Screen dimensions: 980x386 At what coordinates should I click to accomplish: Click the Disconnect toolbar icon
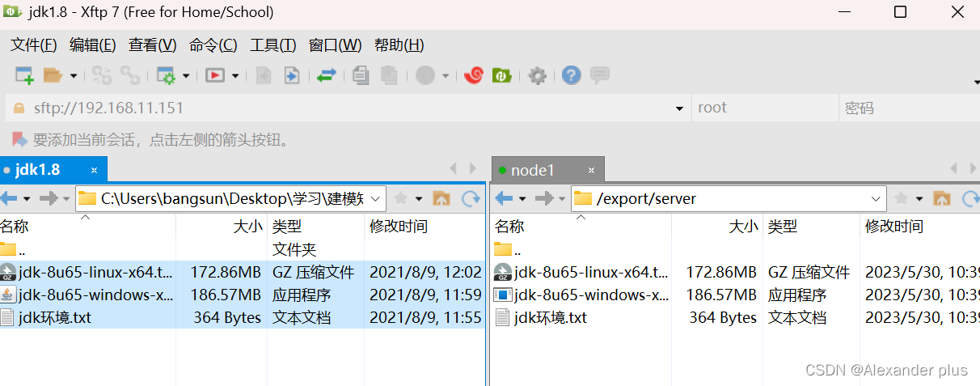point(130,75)
